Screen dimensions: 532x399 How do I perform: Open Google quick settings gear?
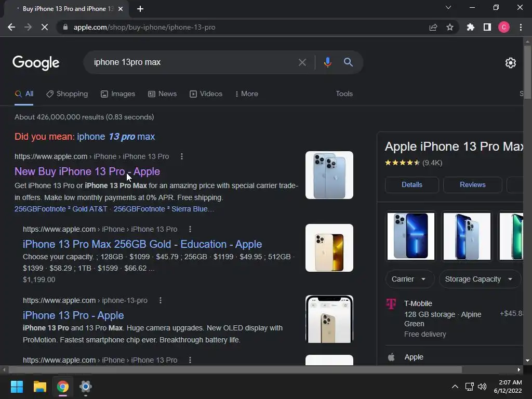(511, 63)
